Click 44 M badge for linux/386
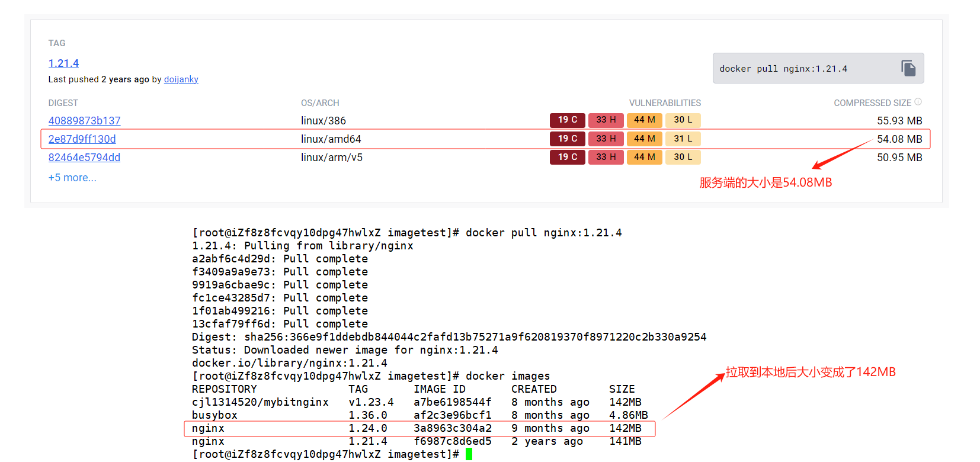 (x=645, y=120)
